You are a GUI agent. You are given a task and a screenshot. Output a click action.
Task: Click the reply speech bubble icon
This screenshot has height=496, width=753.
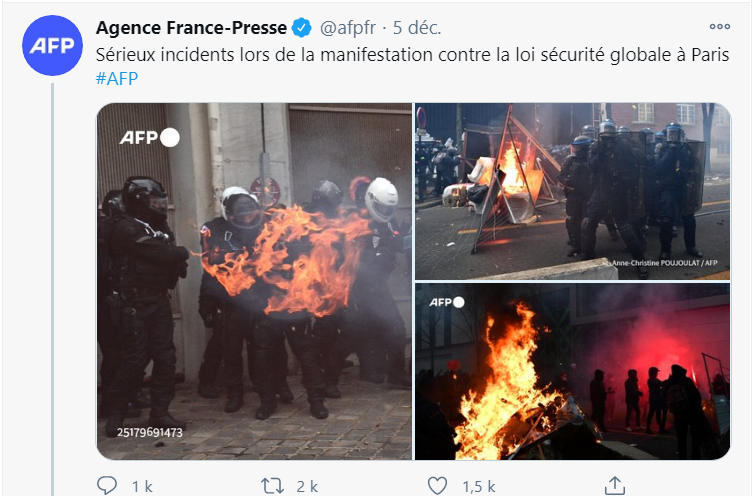(x=107, y=485)
